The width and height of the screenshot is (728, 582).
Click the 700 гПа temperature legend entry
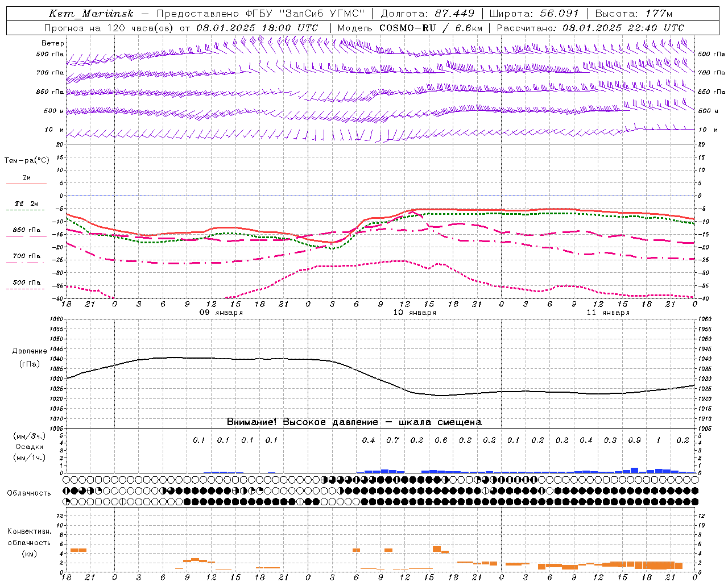coord(26,256)
